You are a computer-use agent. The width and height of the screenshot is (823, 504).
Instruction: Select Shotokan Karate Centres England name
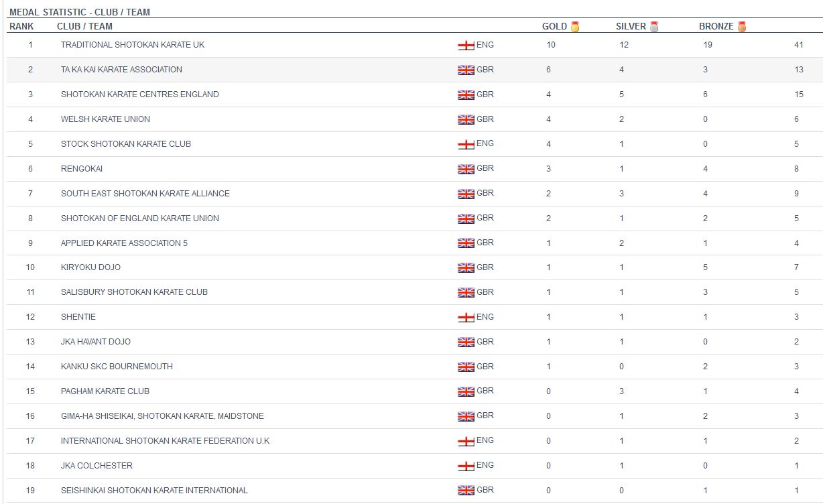(x=140, y=94)
